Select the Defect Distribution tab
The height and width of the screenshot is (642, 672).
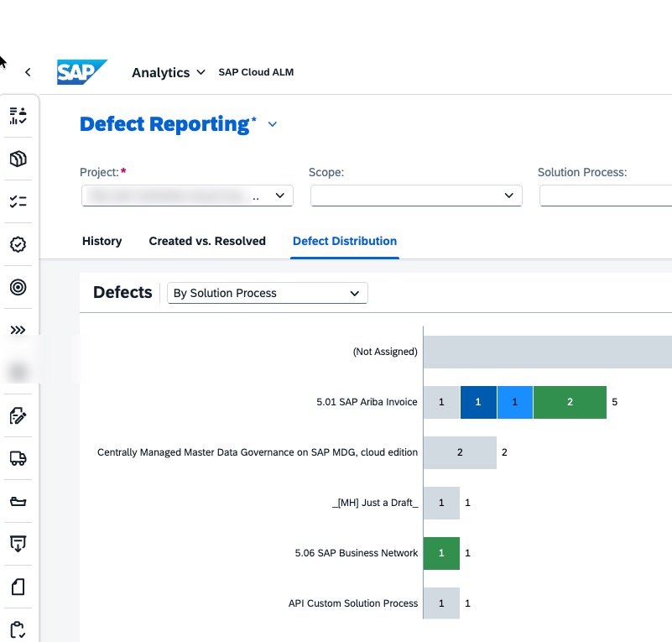click(x=345, y=241)
